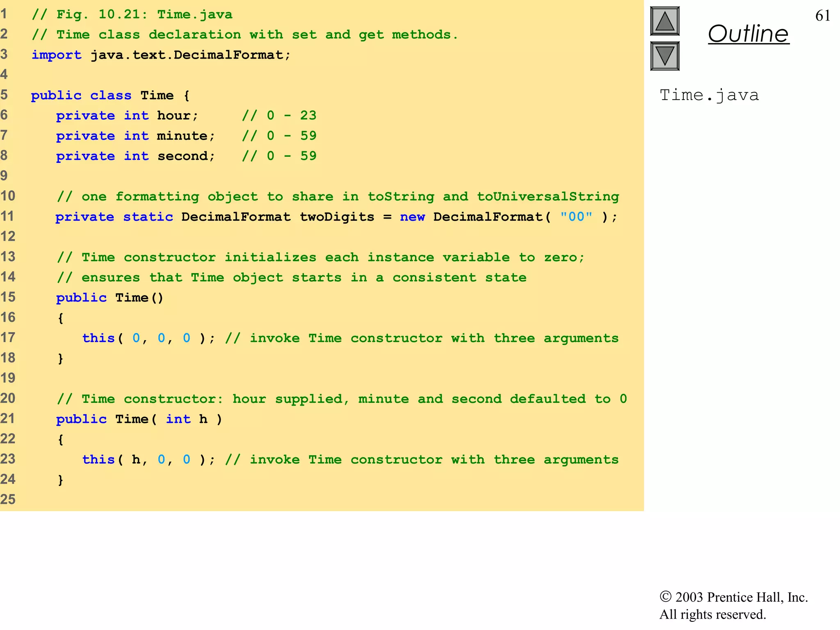Click the public class Time declaration

pyautogui.click(x=110, y=96)
